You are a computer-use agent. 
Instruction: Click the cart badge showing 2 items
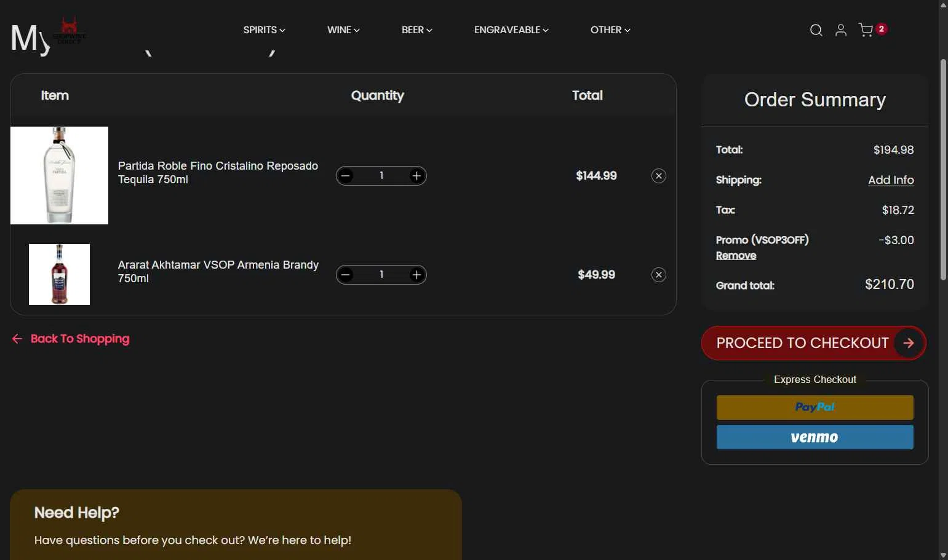click(882, 29)
